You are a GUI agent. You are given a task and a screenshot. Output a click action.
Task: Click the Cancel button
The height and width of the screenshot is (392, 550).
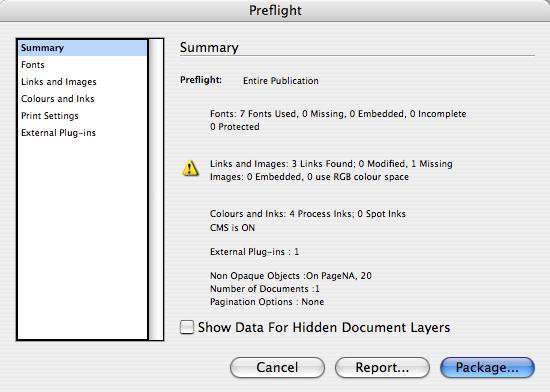pyautogui.click(x=277, y=367)
